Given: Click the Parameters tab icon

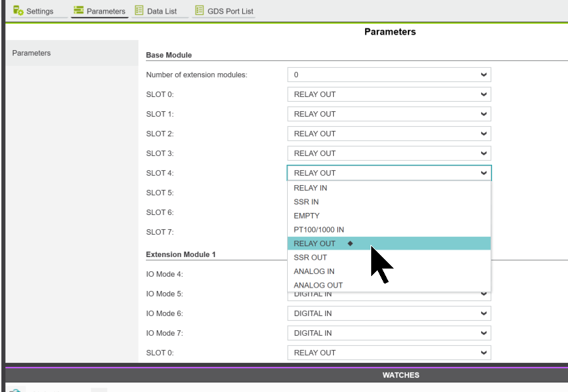Looking at the screenshot, I should pyautogui.click(x=78, y=12).
